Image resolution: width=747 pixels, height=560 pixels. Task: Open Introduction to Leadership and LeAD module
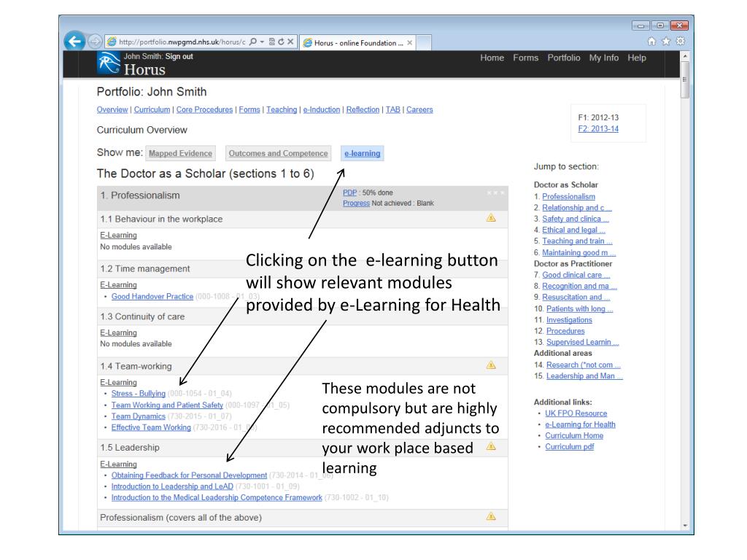(x=172, y=486)
